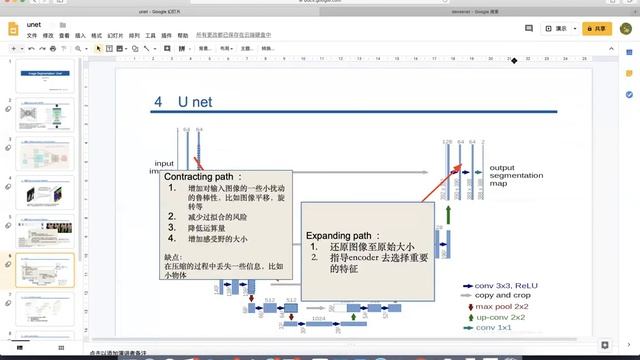Print the presentation
Viewport: 640px width, 360px height.
53,49
